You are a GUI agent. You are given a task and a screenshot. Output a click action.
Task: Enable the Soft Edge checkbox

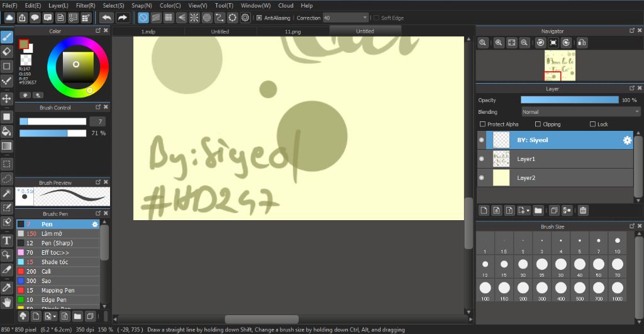tap(376, 18)
